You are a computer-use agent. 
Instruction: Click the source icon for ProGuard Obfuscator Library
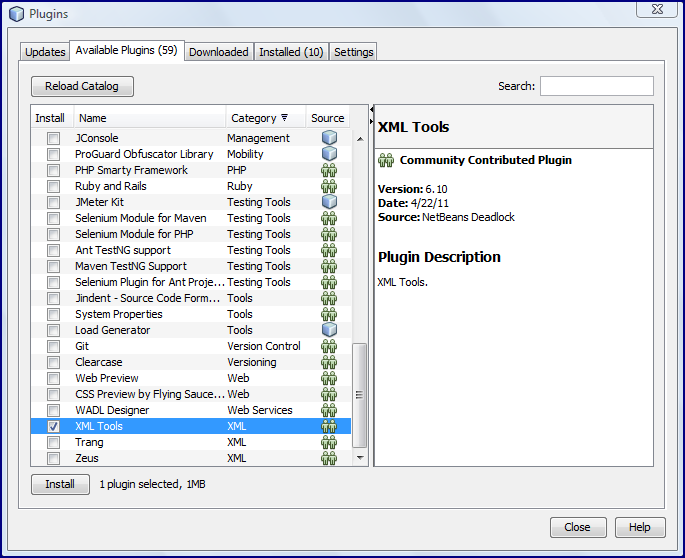pyautogui.click(x=329, y=153)
